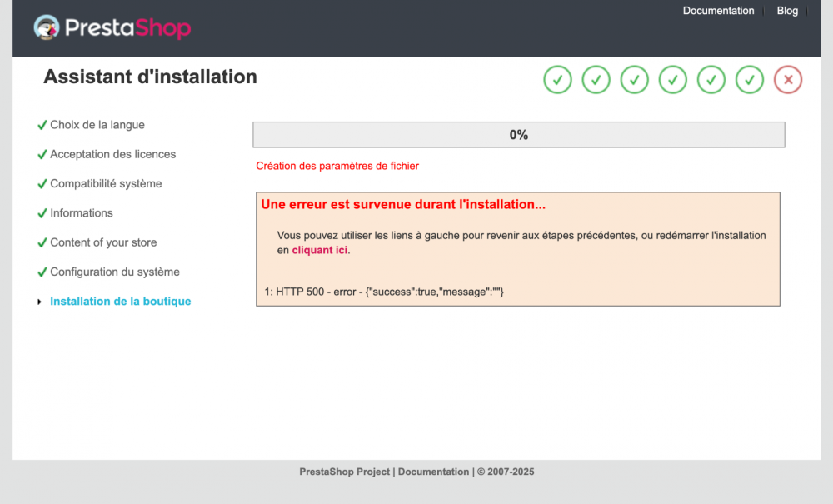Image resolution: width=833 pixels, height=504 pixels.
Task: Click checkmark beside Compatibilité système
Action: 42,184
